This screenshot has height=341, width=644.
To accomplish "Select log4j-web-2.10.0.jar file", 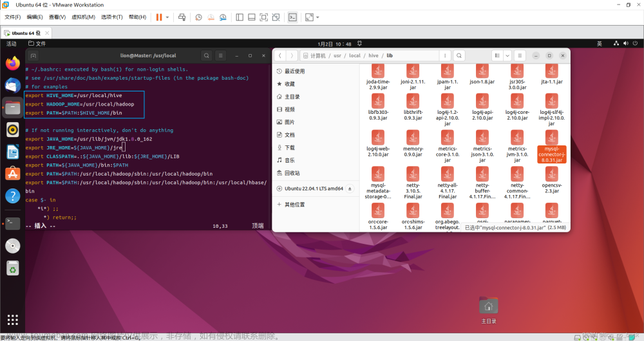I will coord(378,144).
